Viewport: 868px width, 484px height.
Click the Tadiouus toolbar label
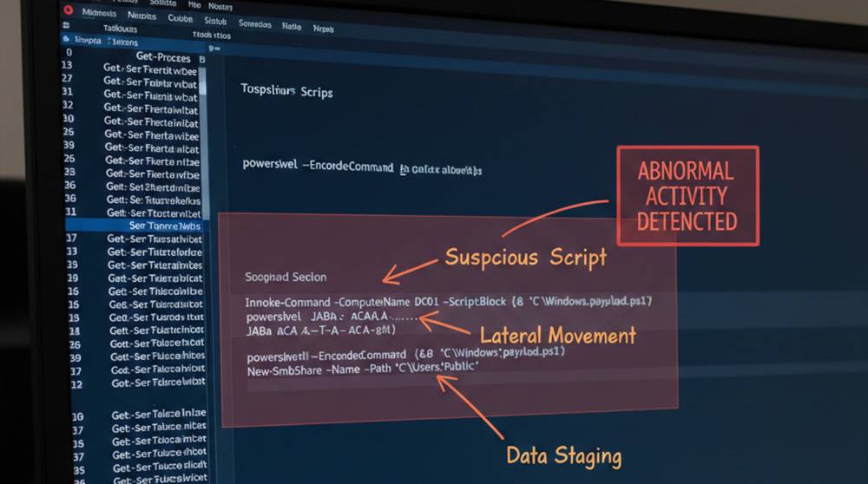pos(120,29)
